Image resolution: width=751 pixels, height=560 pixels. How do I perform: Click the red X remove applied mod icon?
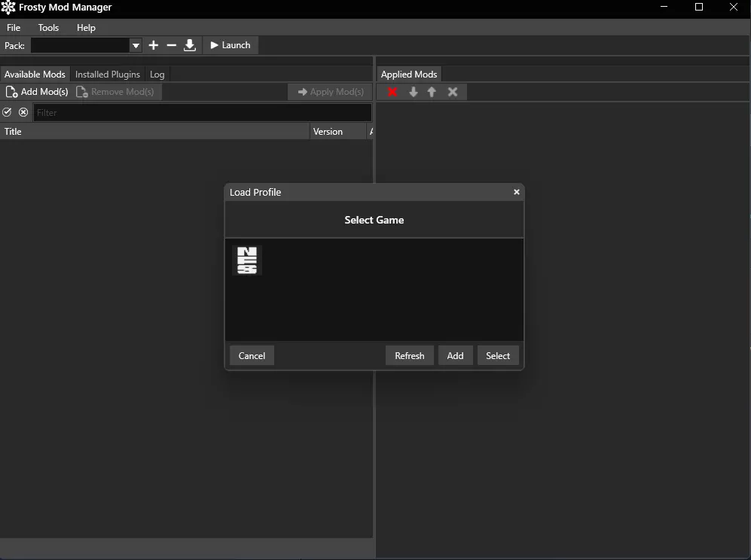pyautogui.click(x=392, y=92)
